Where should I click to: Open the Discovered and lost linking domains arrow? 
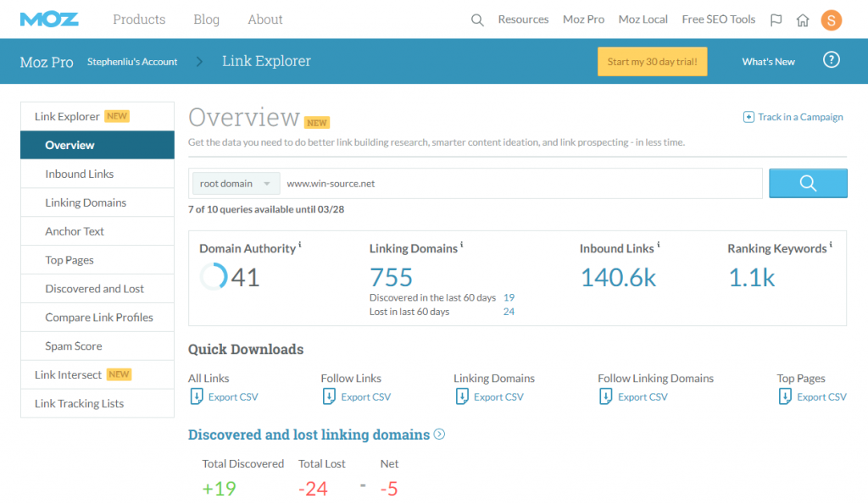coord(439,435)
